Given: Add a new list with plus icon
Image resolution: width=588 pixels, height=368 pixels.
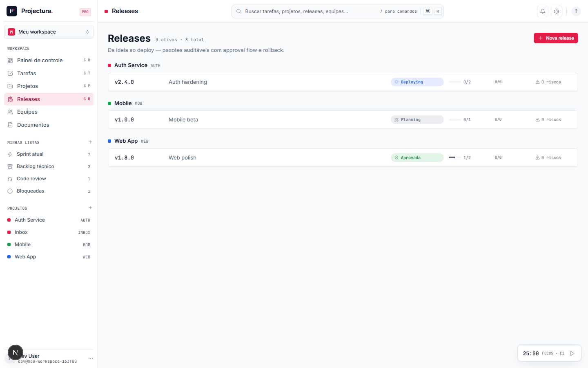Looking at the screenshot, I should pyautogui.click(x=90, y=142).
